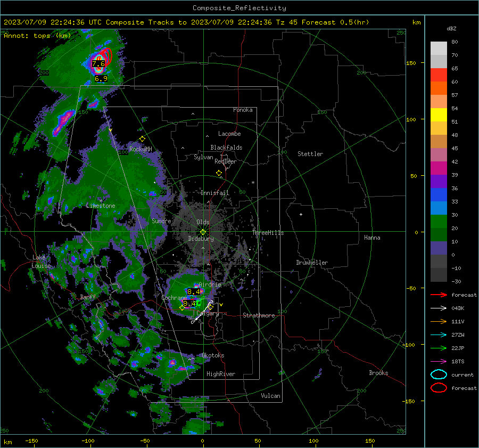Select the cyan 27ZW track arrow

tap(439, 335)
